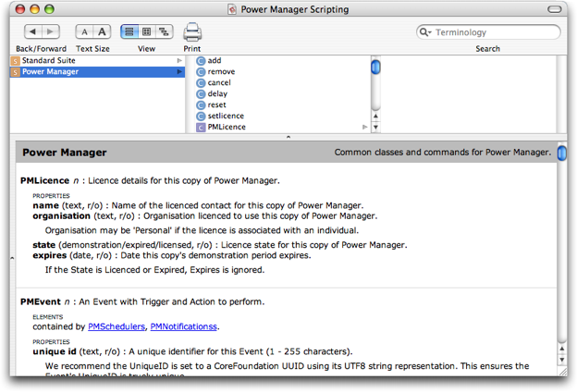Viewport: 577px width, 392px height.
Task: Click the add command icon
Action: tap(201, 61)
